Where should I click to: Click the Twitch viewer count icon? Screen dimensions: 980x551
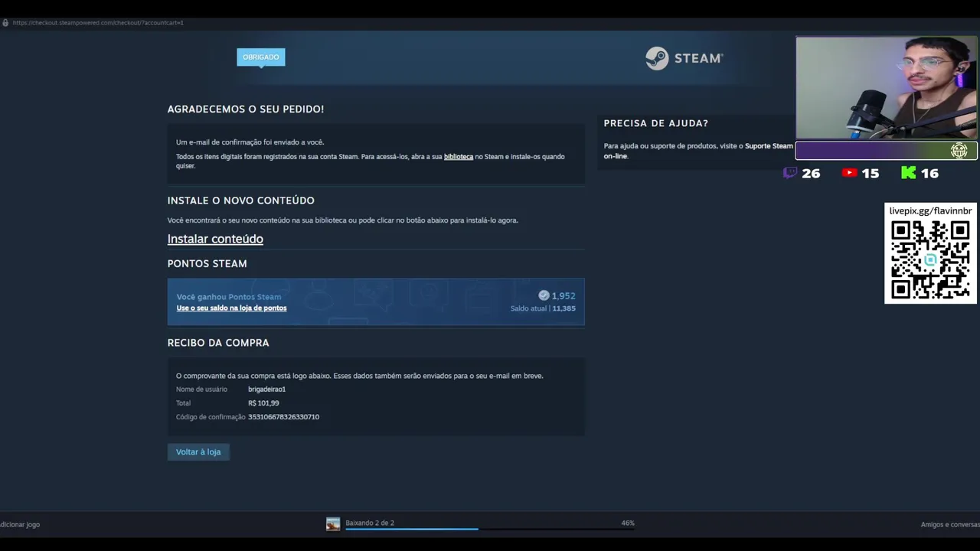[x=790, y=173]
